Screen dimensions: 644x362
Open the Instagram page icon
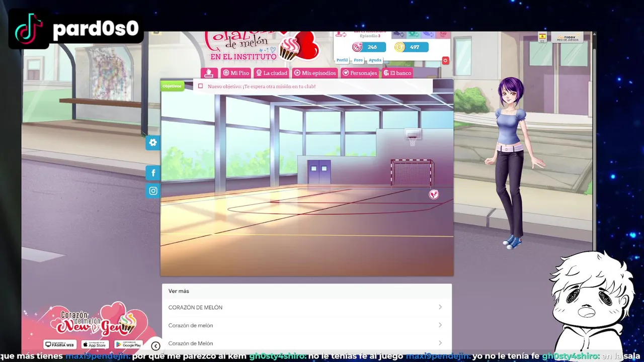click(153, 191)
